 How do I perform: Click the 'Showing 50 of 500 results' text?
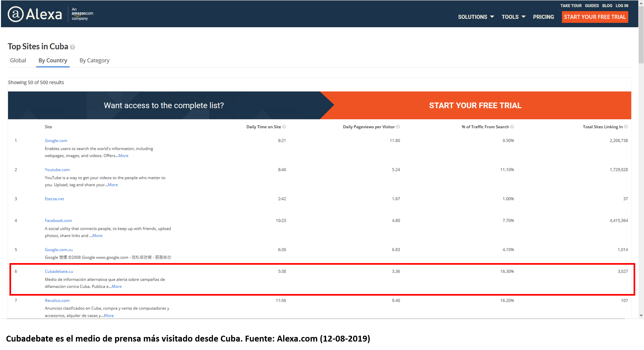[36, 82]
